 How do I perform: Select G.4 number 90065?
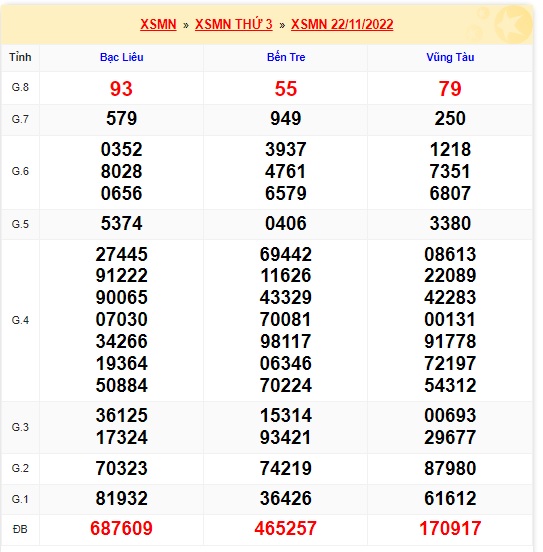tap(121, 297)
